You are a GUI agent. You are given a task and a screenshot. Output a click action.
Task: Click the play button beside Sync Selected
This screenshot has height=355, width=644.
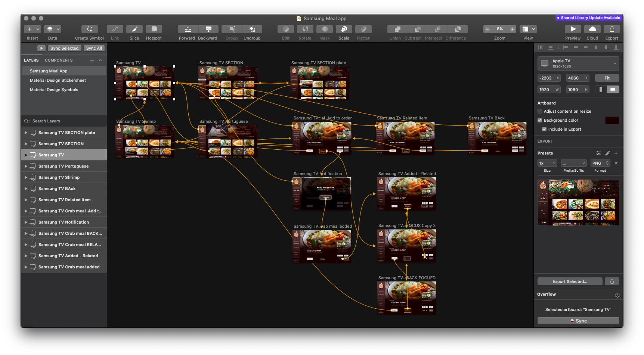(x=41, y=48)
